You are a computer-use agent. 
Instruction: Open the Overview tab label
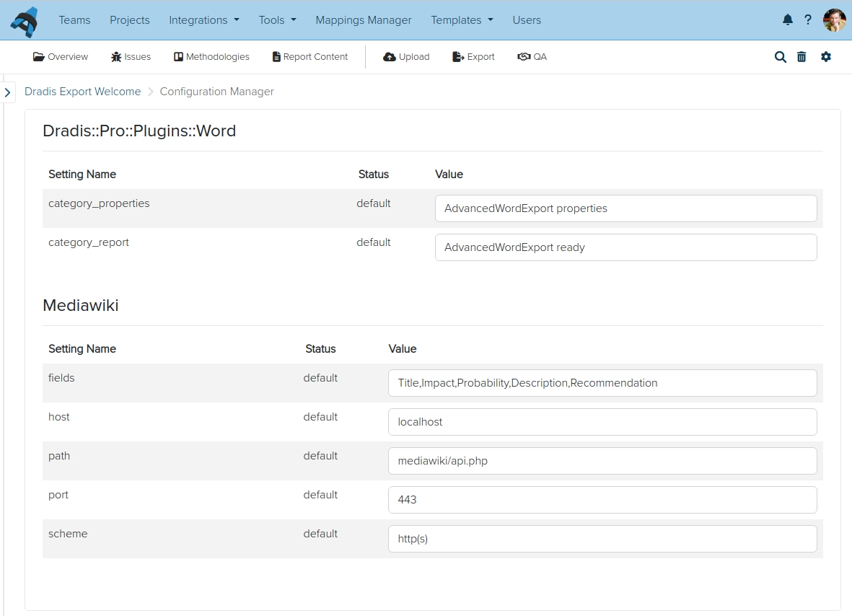[67, 56]
